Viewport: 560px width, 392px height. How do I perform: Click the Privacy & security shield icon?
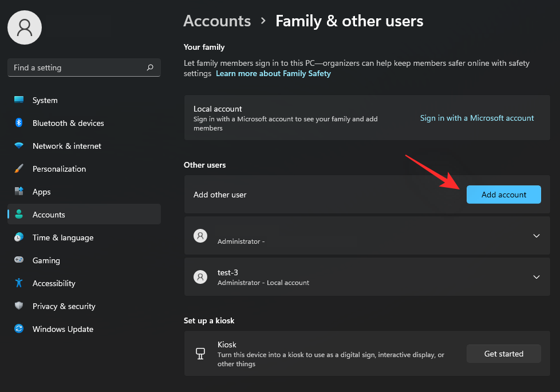pyautogui.click(x=19, y=306)
